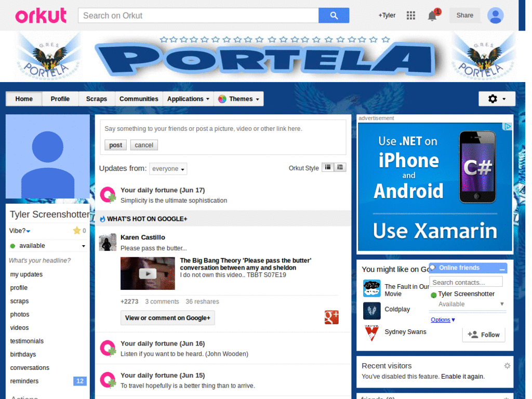Click the flame icon beside What's Hot
Image resolution: width=532 pixels, height=399 pixels.
tap(102, 219)
